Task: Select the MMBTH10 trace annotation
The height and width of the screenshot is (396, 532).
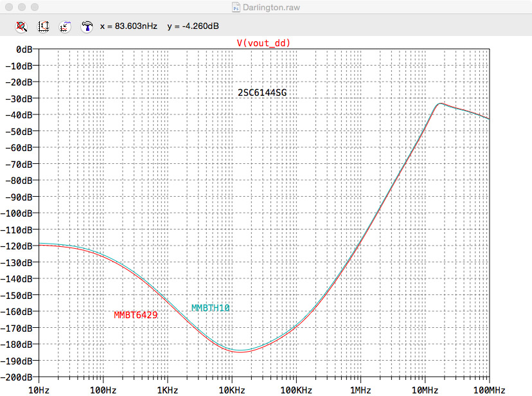Action: coord(210,308)
